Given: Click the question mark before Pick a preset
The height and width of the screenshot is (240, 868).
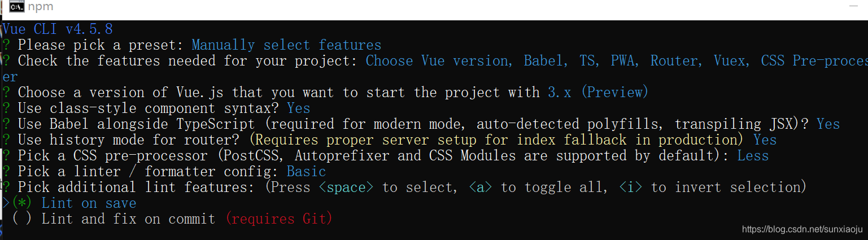Looking at the screenshot, I should point(6,45).
